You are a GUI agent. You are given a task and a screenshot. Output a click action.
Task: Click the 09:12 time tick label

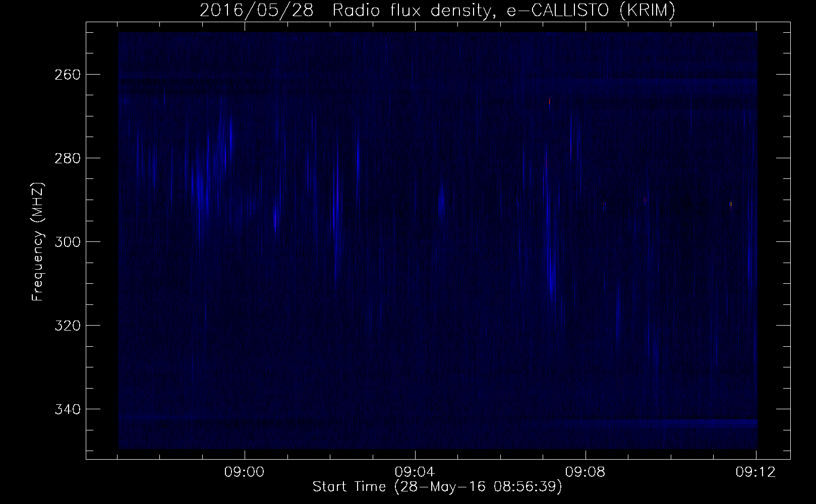click(756, 472)
